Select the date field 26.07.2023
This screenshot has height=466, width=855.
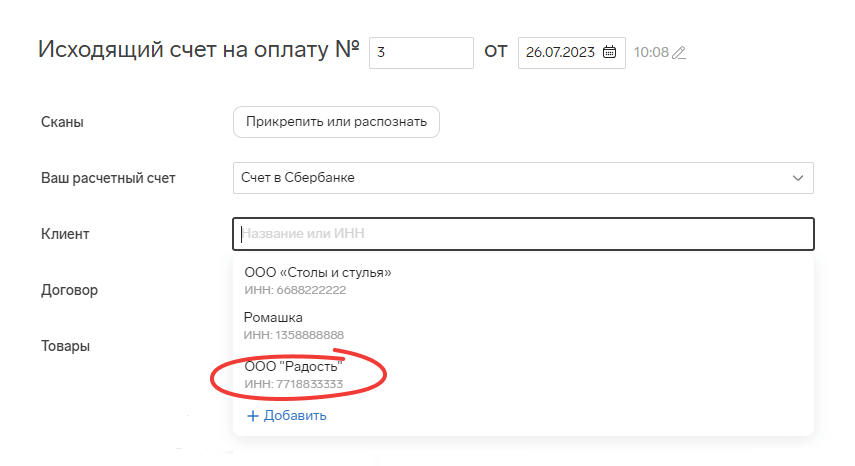pyautogui.click(x=571, y=53)
